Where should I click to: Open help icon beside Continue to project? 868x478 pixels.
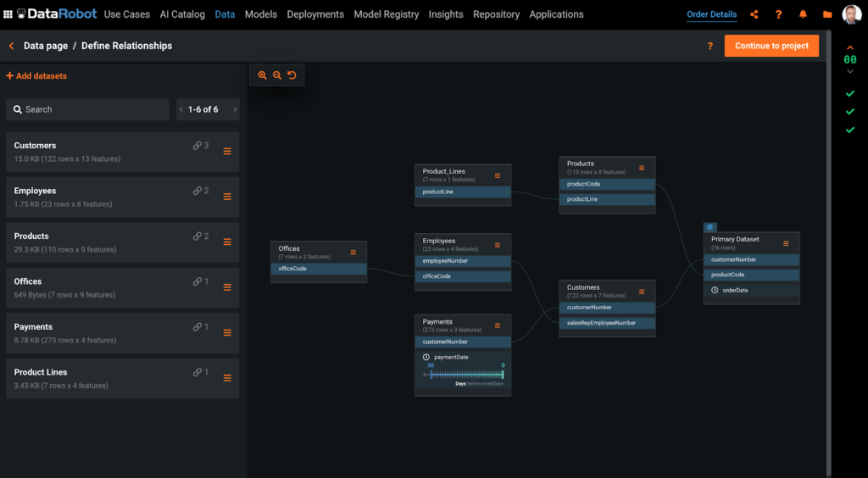tap(710, 46)
